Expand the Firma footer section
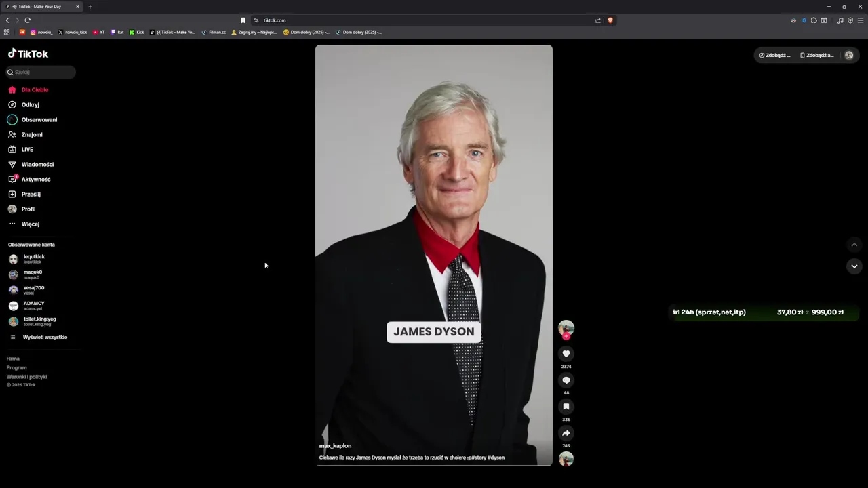 tap(13, 359)
